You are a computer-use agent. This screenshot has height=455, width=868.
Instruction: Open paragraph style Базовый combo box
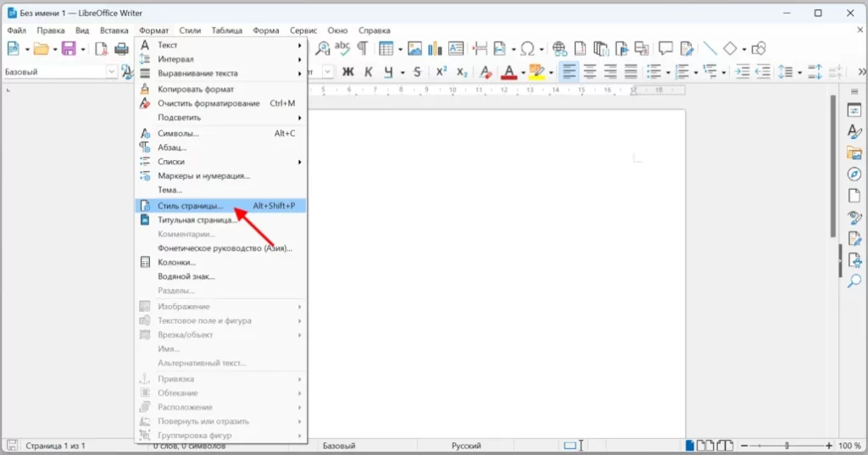60,71
